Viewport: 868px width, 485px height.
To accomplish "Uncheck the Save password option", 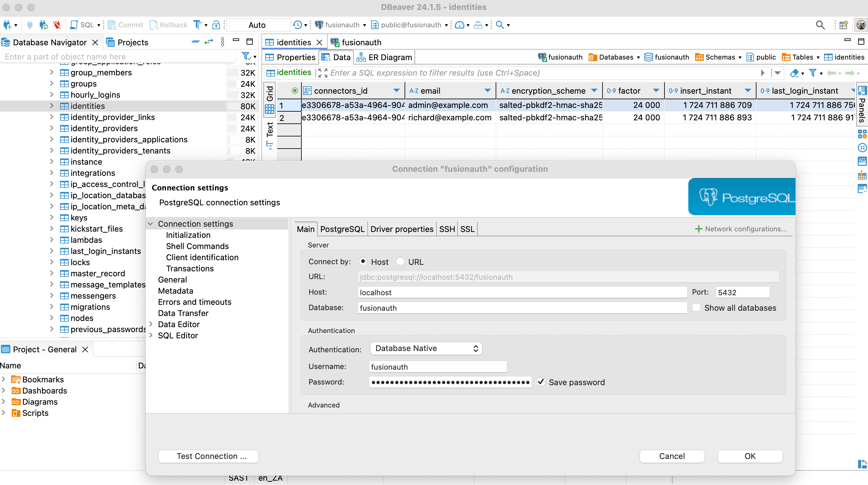I will tap(541, 381).
